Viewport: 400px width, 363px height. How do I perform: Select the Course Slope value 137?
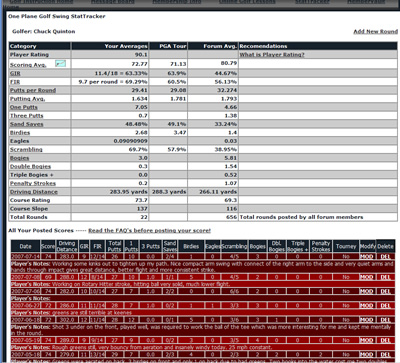pyautogui.click(x=142, y=209)
